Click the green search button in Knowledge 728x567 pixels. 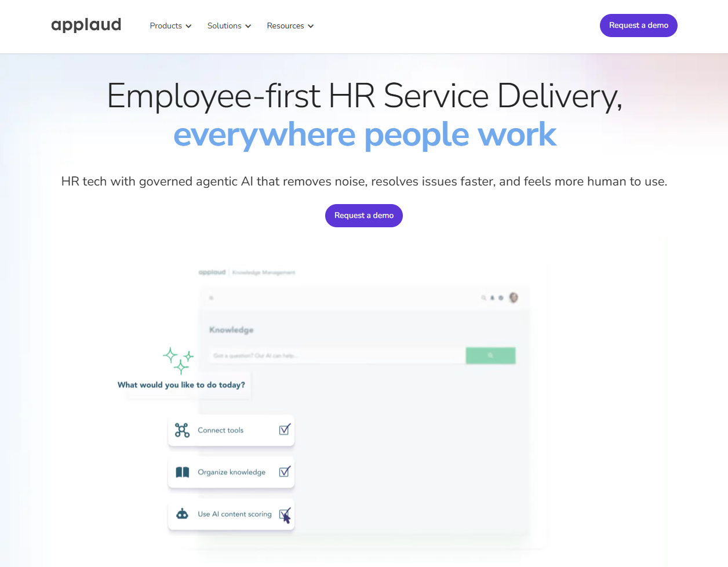tap(490, 355)
